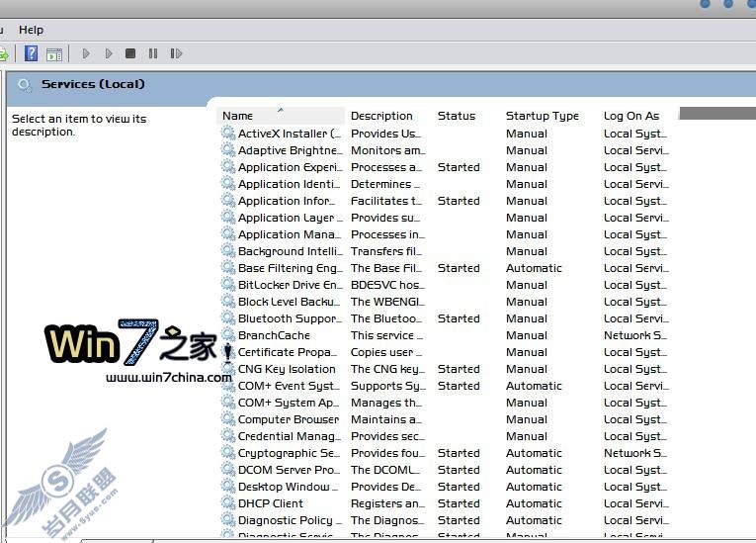Click the gear icon for Application Layer
This screenshot has height=543, width=756.
tap(228, 217)
